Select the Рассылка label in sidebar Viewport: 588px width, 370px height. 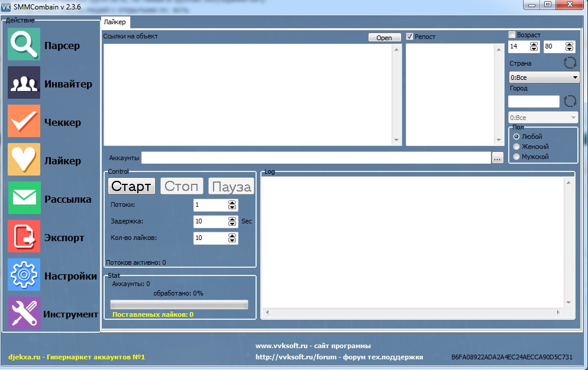point(68,199)
